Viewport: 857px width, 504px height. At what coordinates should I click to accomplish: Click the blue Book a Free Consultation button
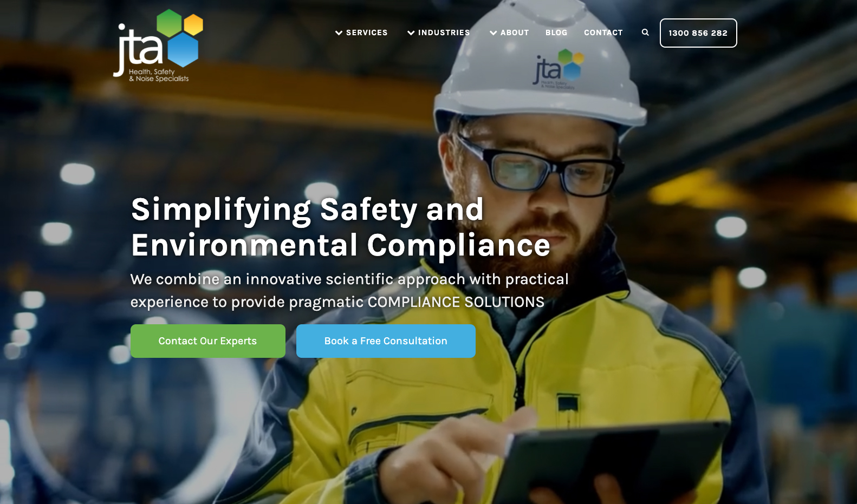click(x=386, y=341)
